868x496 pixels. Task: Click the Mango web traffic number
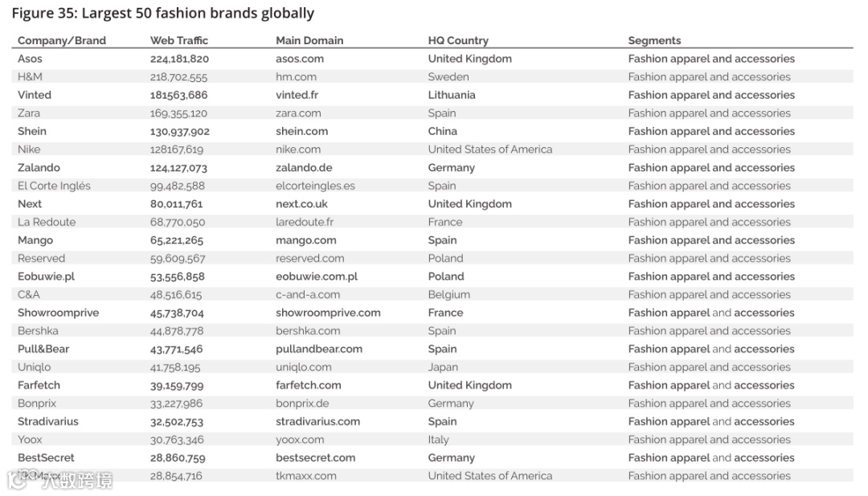177,240
